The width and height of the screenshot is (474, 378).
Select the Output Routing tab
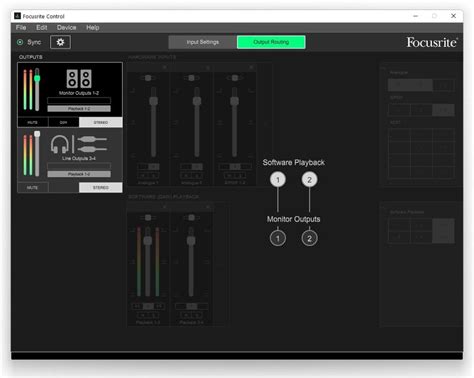point(271,42)
